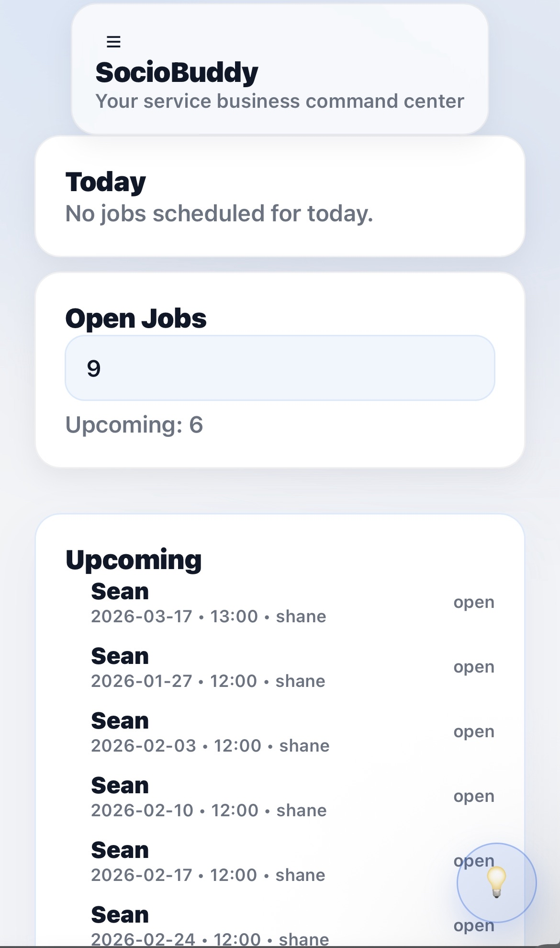Expand the Open Jobs section

click(136, 318)
